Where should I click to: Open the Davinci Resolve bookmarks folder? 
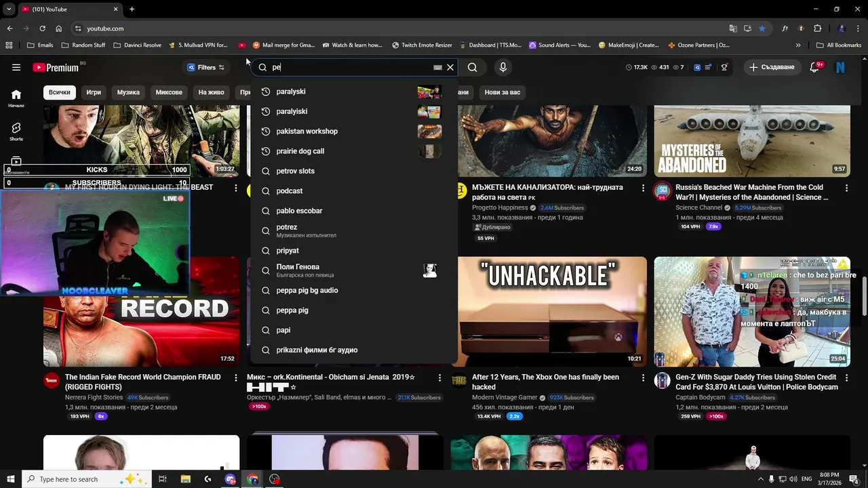click(x=137, y=45)
